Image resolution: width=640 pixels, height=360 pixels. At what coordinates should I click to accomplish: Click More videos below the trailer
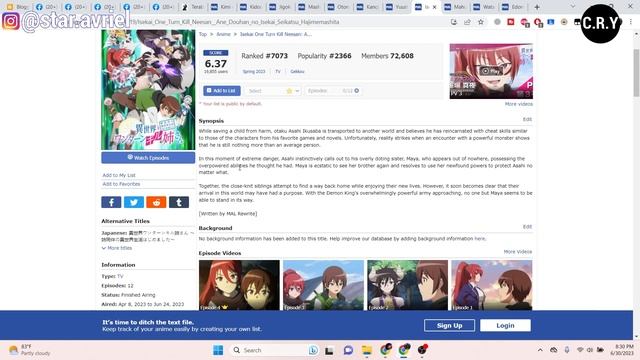coord(519,104)
